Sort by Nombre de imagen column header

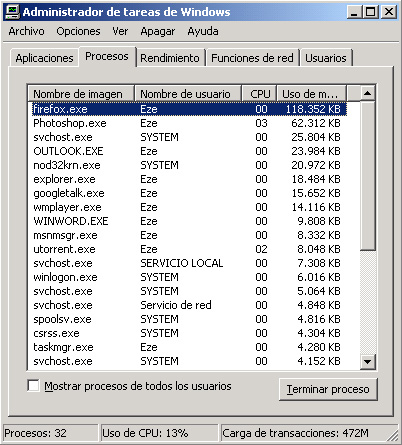point(81,94)
